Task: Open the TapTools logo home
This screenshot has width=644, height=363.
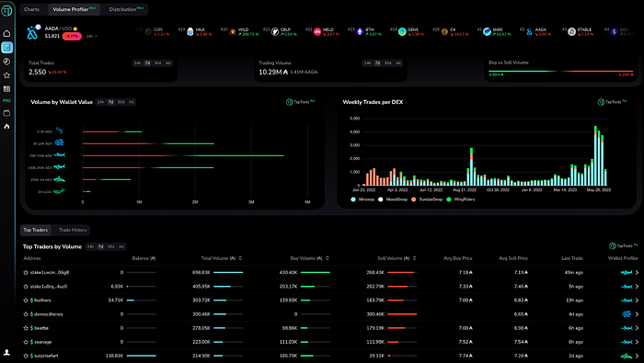Action: (x=6, y=11)
